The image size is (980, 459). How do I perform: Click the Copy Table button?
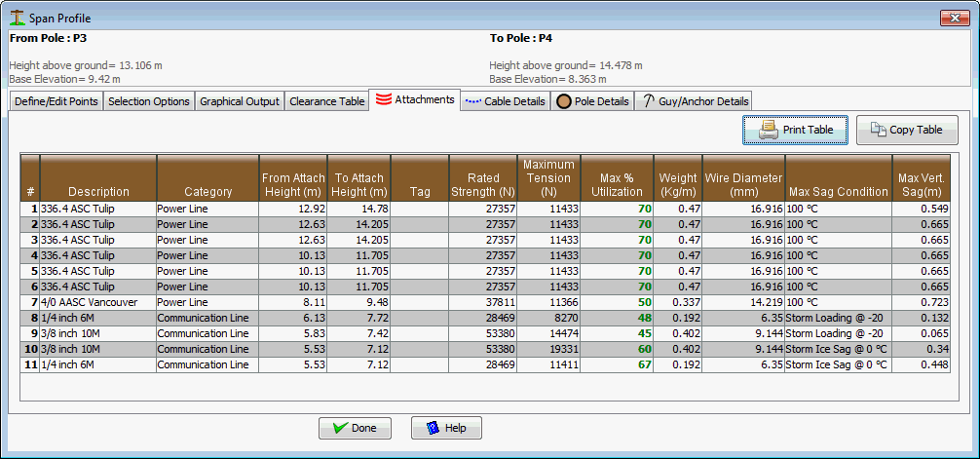point(907,130)
